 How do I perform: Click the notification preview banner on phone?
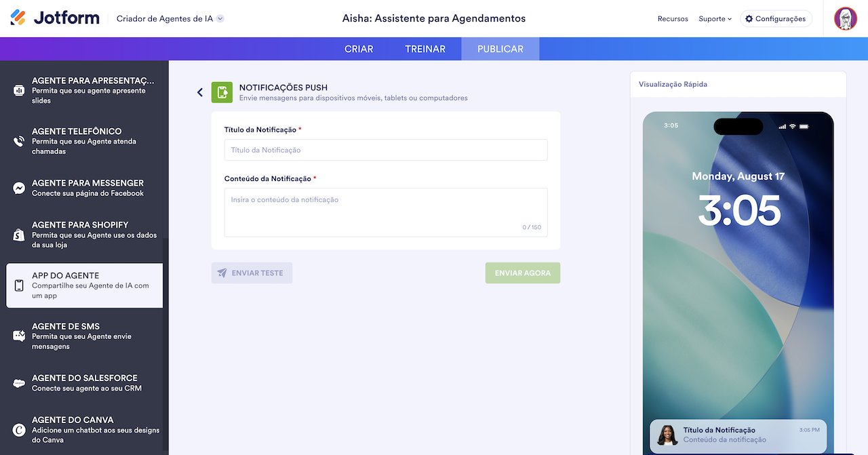(738, 436)
